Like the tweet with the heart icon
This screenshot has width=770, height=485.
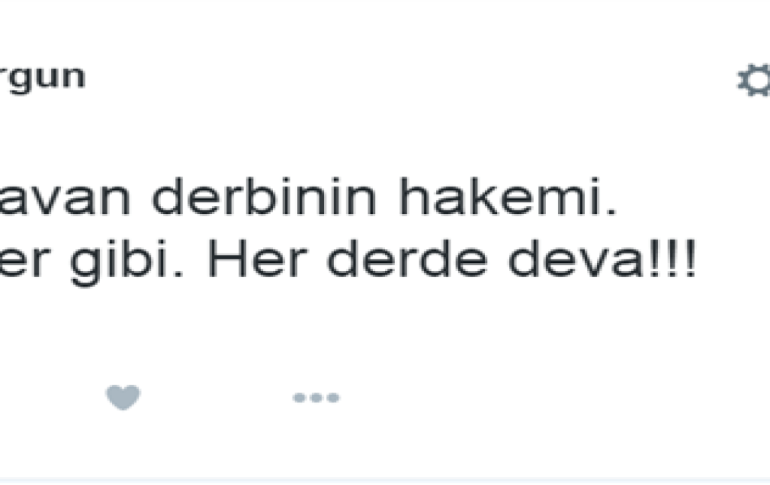(x=123, y=397)
